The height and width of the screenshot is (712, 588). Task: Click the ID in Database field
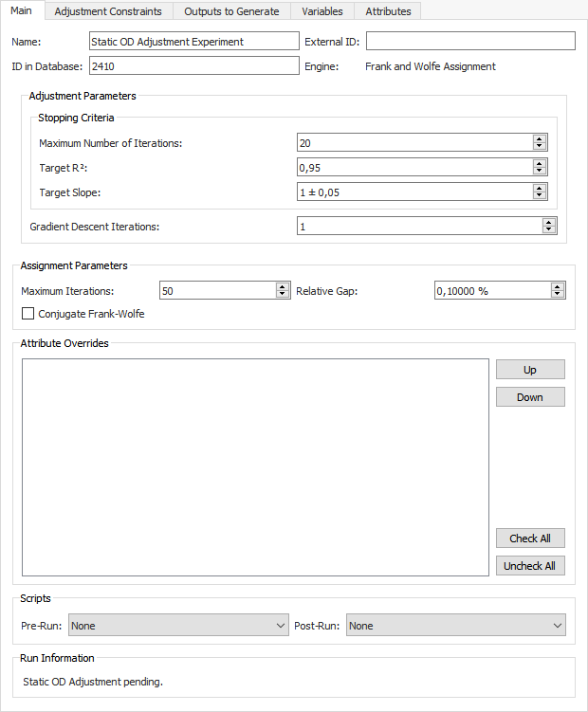tap(194, 65)
